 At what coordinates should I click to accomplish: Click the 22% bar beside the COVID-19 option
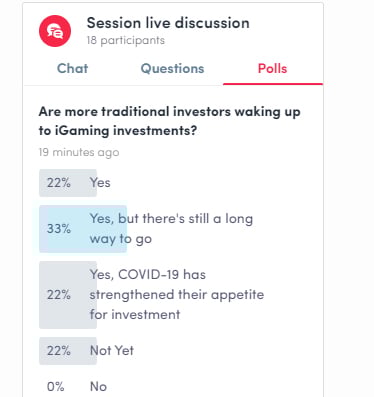click(68, 295)
